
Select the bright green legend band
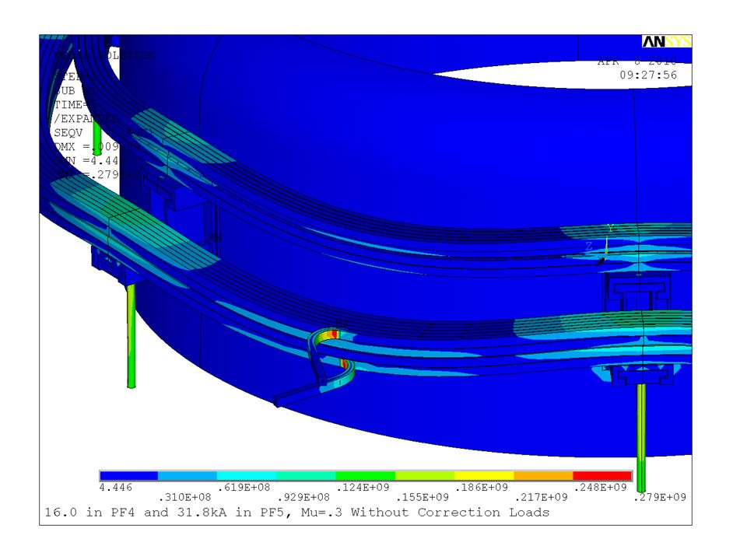[366, 476]
